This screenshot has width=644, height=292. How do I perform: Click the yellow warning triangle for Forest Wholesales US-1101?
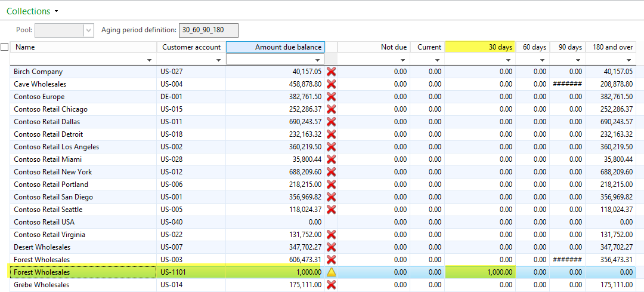point(332,272)
